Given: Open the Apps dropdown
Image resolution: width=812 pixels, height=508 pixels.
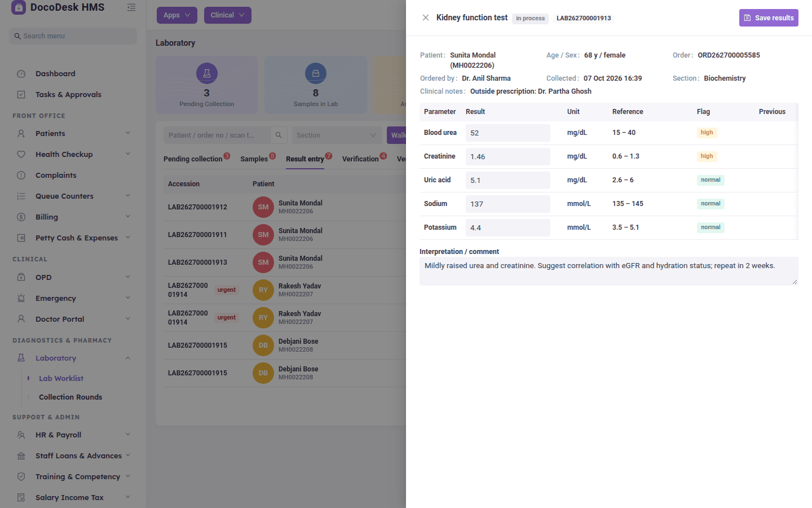Looking at the screenshot, I should click(x=177, y=15).
